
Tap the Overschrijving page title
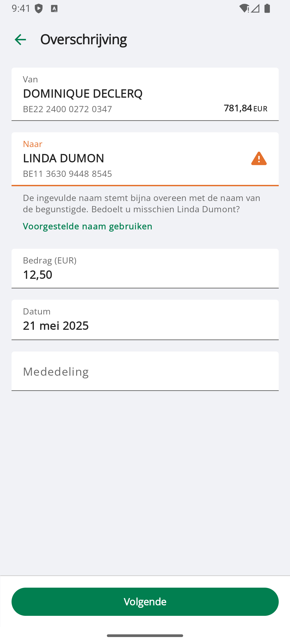tap(84, 39)
